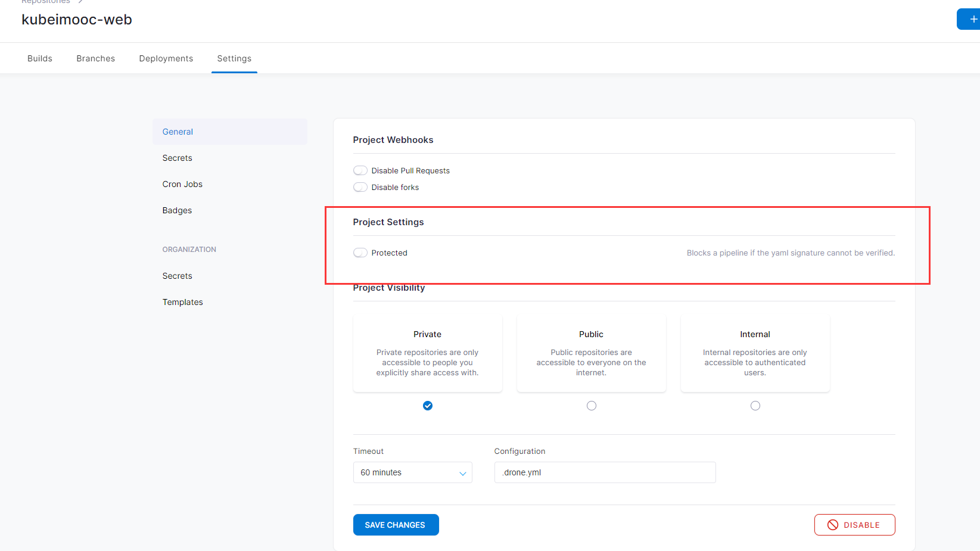
Task: Open the Badges settings section
Action: pyautogui.click(x=177, y=210)
